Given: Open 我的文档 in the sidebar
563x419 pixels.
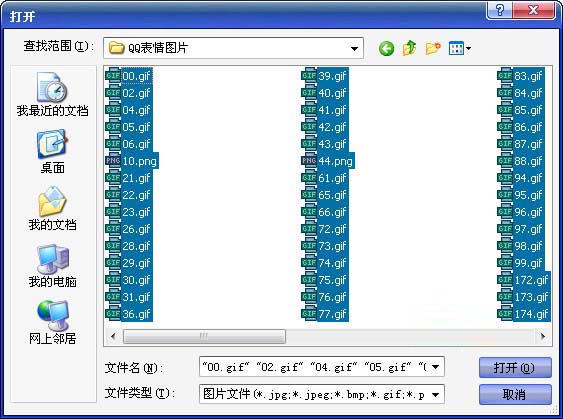Looking at the screenshot, I should [52, 209].
